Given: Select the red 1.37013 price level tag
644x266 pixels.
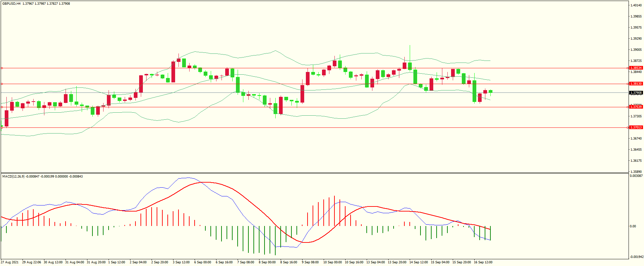Looking at the screenshot, I should coord(636,127).
